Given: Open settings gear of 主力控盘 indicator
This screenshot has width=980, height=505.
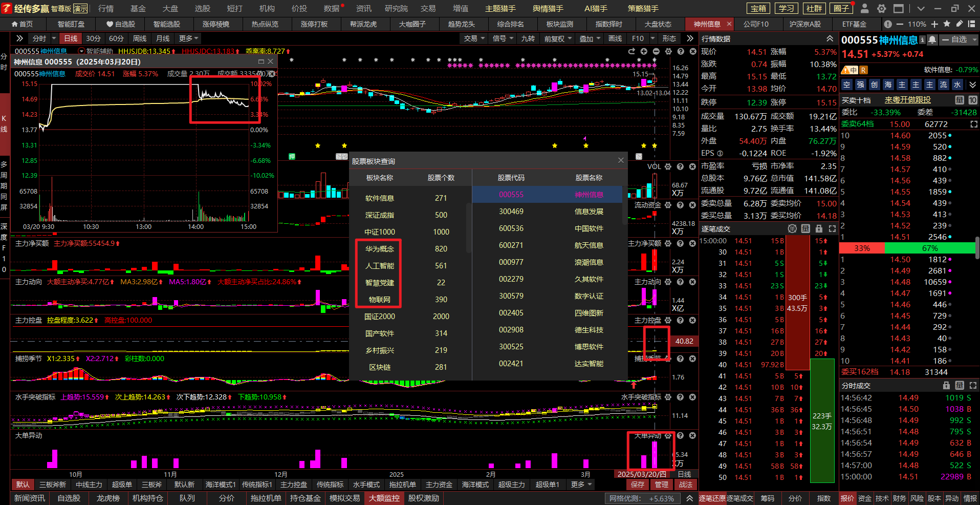Looking at the screenshot, I should [x=668, y=320].
